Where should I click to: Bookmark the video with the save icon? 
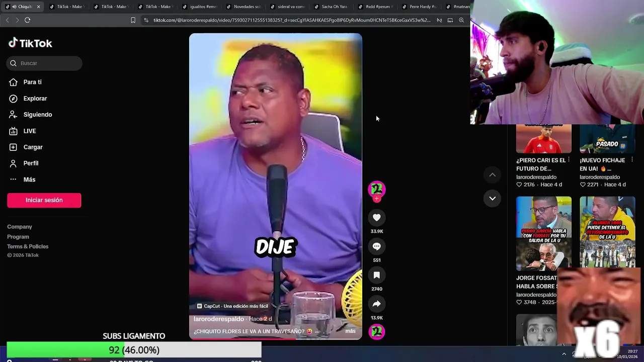[376, 275]
